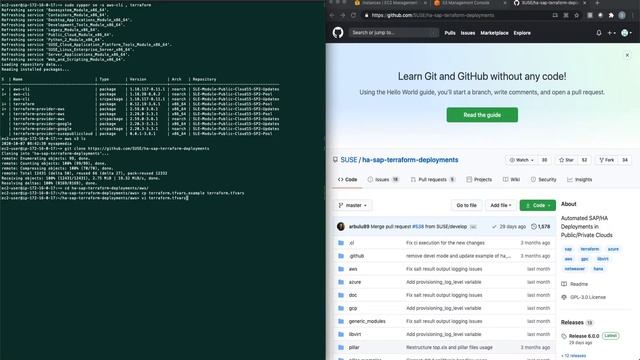Open Marketplace in the GitHub header
This screenshot has width=640, height=360.
[494, 33]
